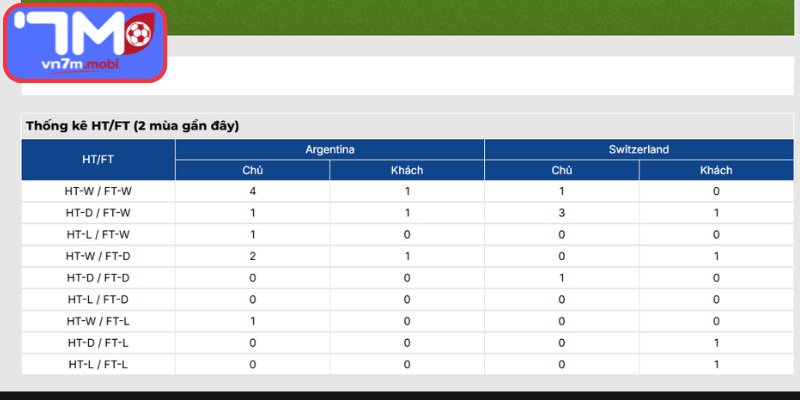This screenshot has height=400, width=800.
Task: Click Switzerland Chủ value in HT-D / FT-D row
Action: point(562,278)
